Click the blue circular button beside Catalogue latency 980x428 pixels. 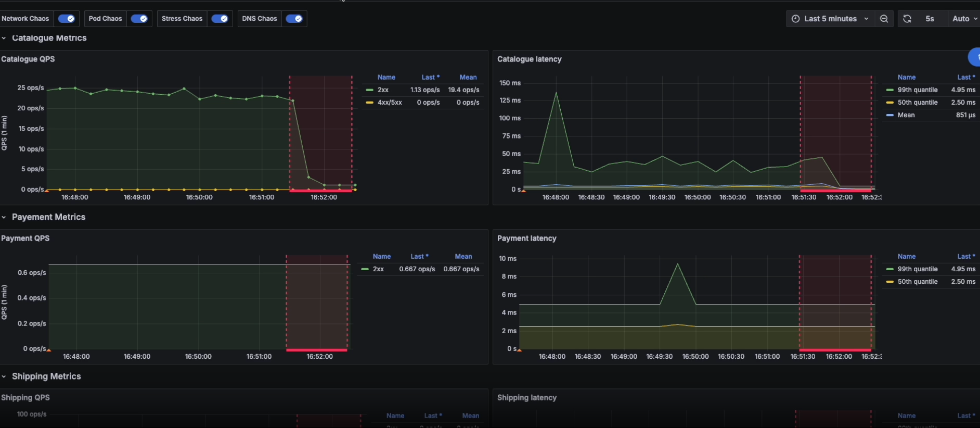click(975, 57)
